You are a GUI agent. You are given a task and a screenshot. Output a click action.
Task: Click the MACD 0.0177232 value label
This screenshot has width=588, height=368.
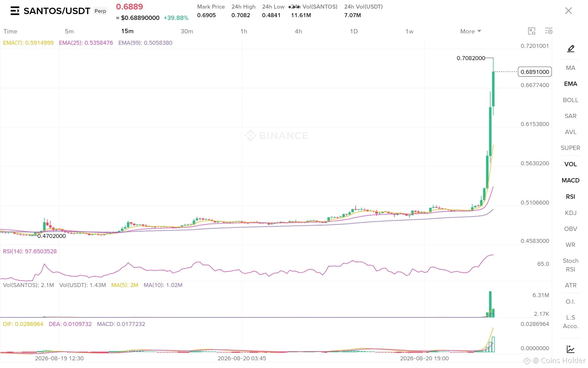pyautogui.click(x=121, y=324)
